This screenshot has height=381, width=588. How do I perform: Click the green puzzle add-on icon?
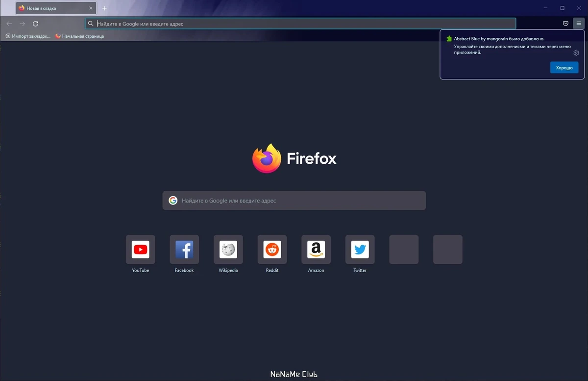pyautogui.click(x=449, y=38)
